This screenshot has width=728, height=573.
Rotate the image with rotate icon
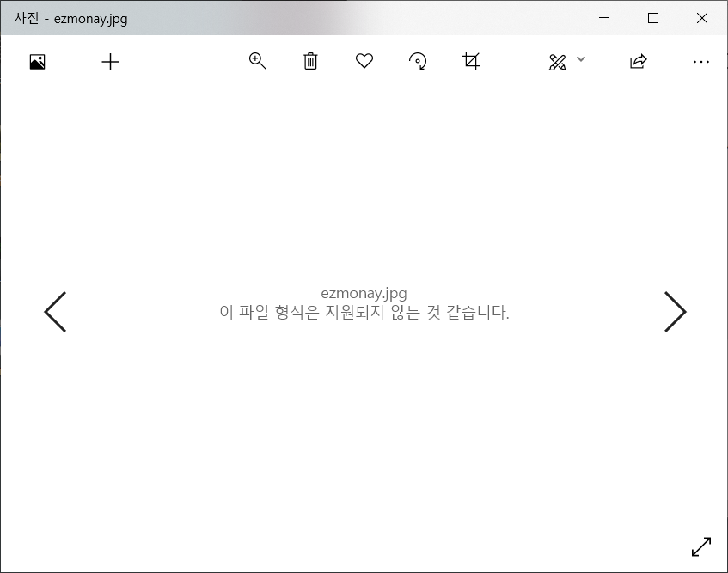click(418, 61)
